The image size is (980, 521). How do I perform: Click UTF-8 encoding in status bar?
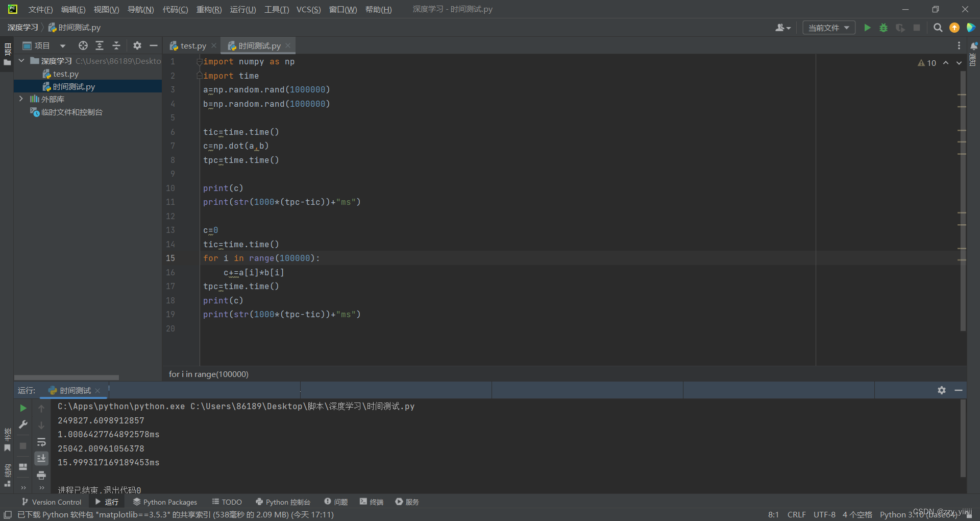point(824,514)
